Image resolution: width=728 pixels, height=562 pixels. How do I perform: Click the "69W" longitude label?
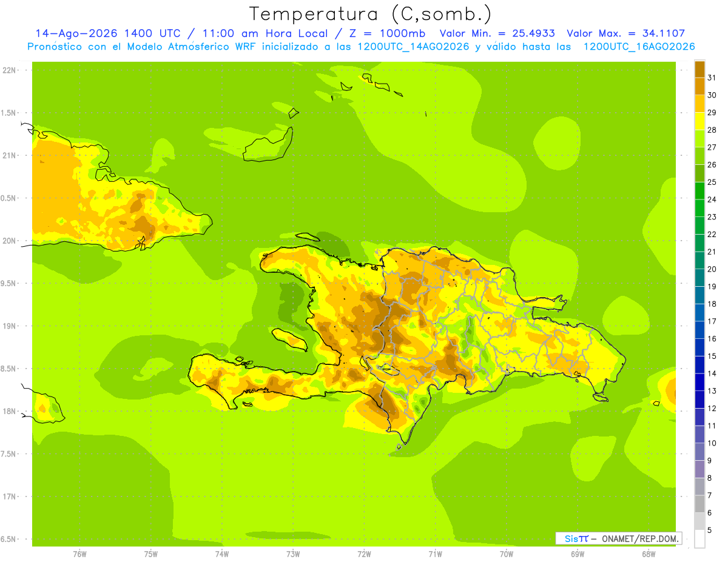578,554
